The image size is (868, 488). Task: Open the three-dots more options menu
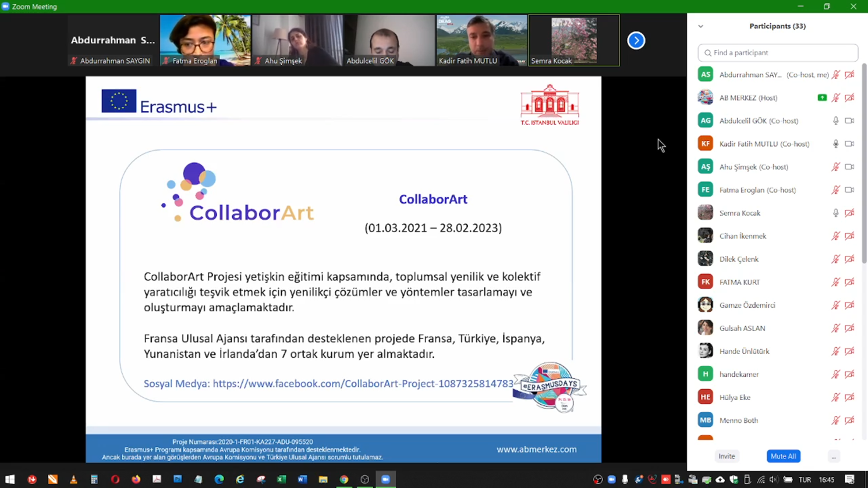click(834, 457)
